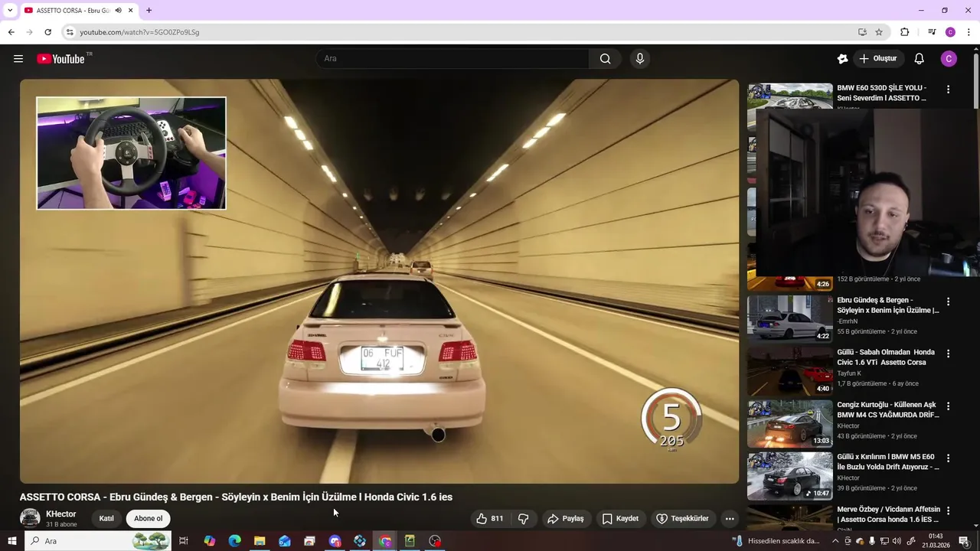
Task: Click the search magnifier button
Action: pyautogui.click(x=605, y=59)
